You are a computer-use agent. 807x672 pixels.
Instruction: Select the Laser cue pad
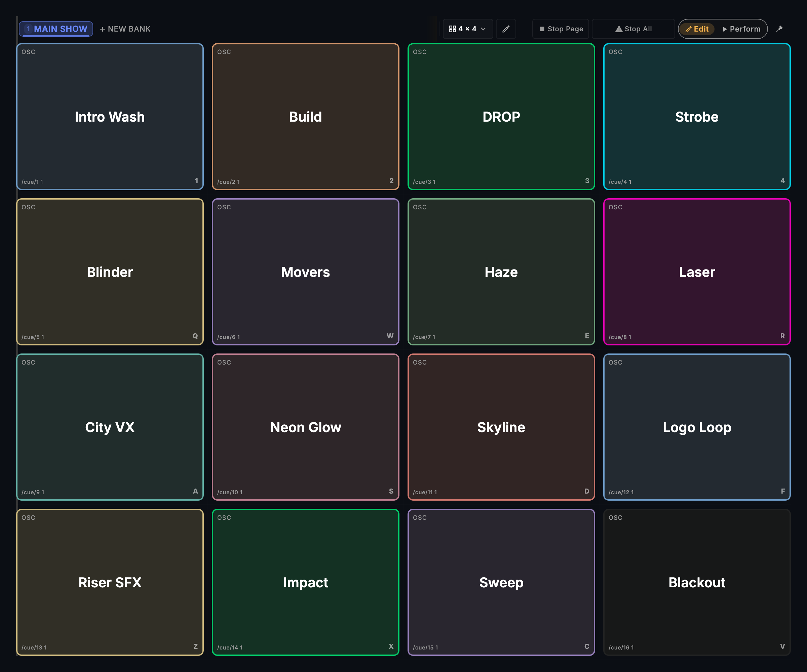(x=697, y=272)
